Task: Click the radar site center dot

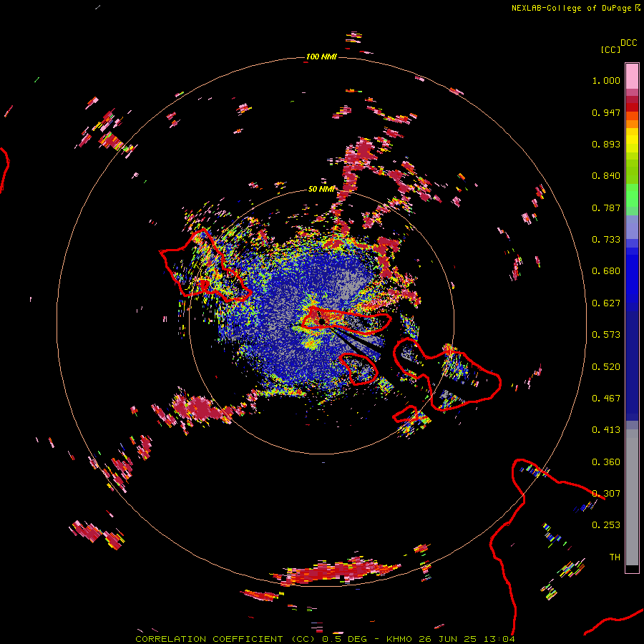Action: 323,321
